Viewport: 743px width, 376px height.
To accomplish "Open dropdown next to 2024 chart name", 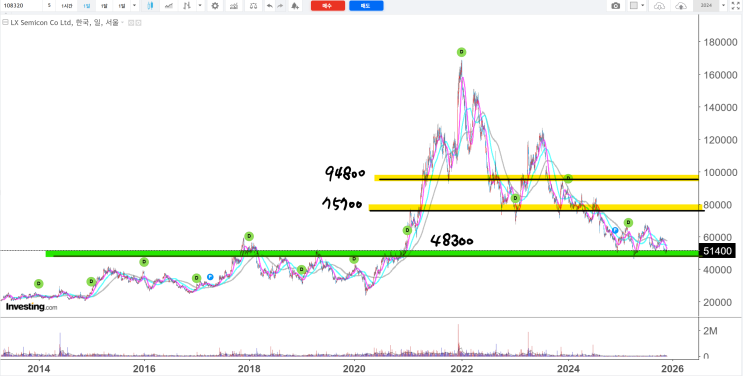I will pyautogui.click(x=724, y=6).
